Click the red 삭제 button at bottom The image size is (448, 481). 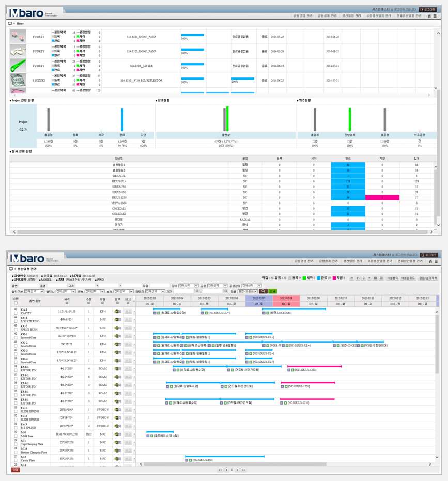(x=16, y=470)
